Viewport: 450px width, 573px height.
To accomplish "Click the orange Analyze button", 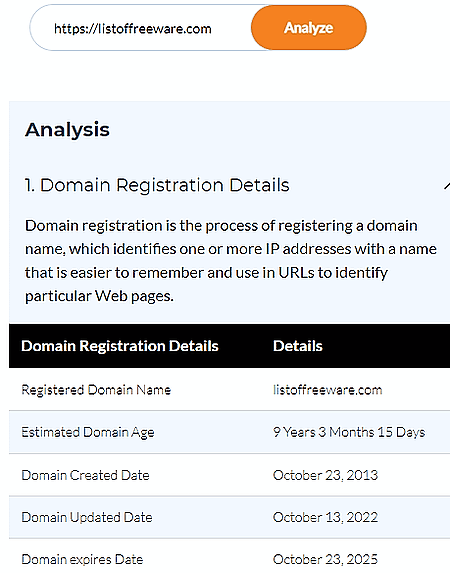I will 309,27.
